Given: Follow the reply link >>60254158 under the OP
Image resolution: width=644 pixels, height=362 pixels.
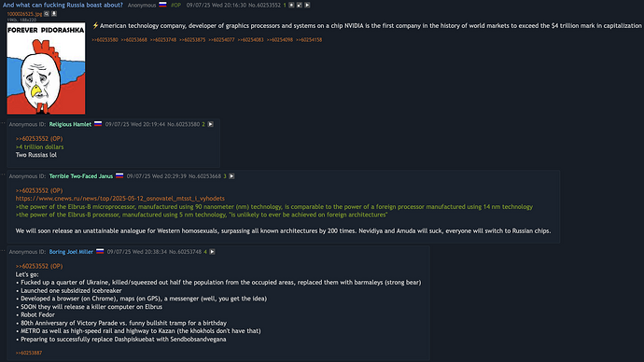Looking at the screenshot, I should (x=309, y=40).
